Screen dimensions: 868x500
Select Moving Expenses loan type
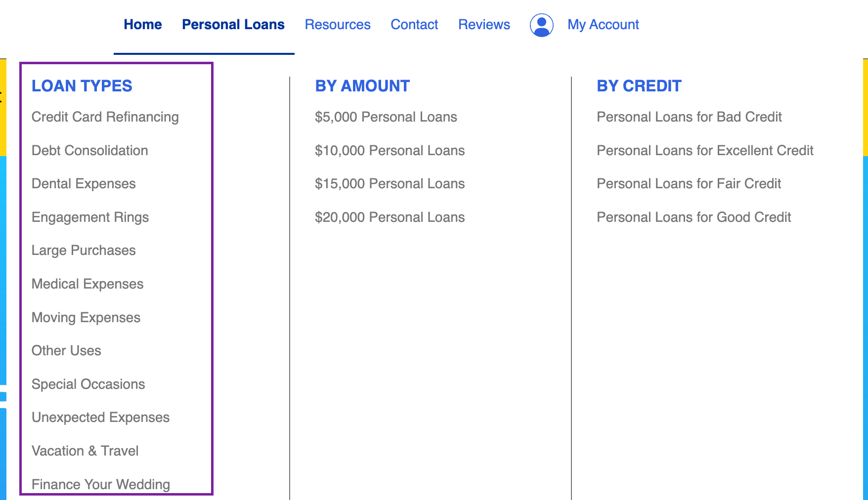click(86, 318)
